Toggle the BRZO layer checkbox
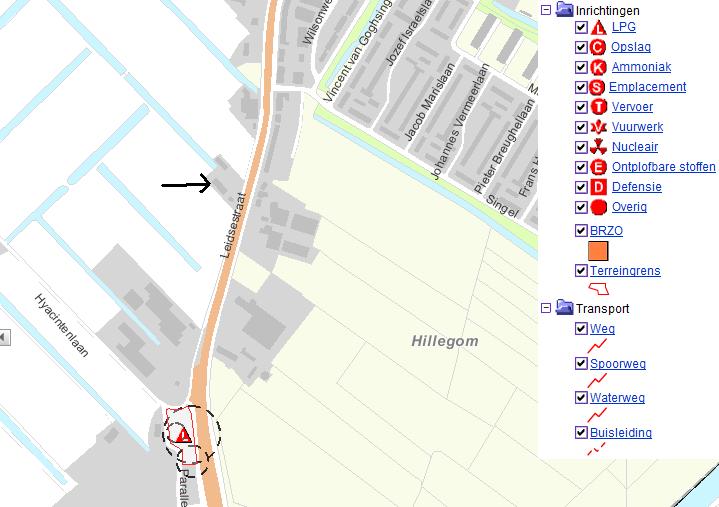Screen dimensions: 719x507 (x=581, y=231)
